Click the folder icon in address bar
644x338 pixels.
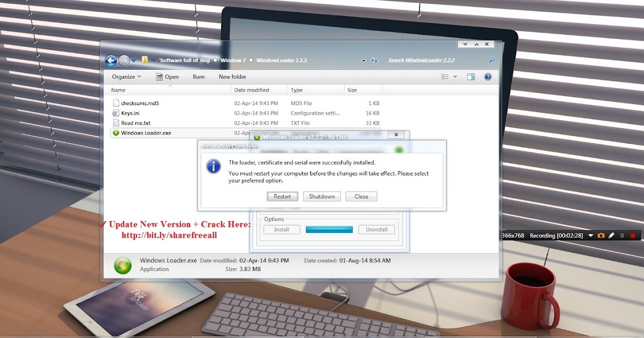(x=145, y=60)
